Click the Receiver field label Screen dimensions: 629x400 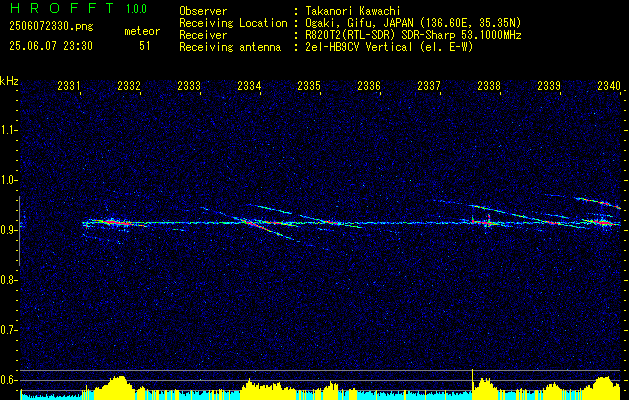[x=203, y=35]
